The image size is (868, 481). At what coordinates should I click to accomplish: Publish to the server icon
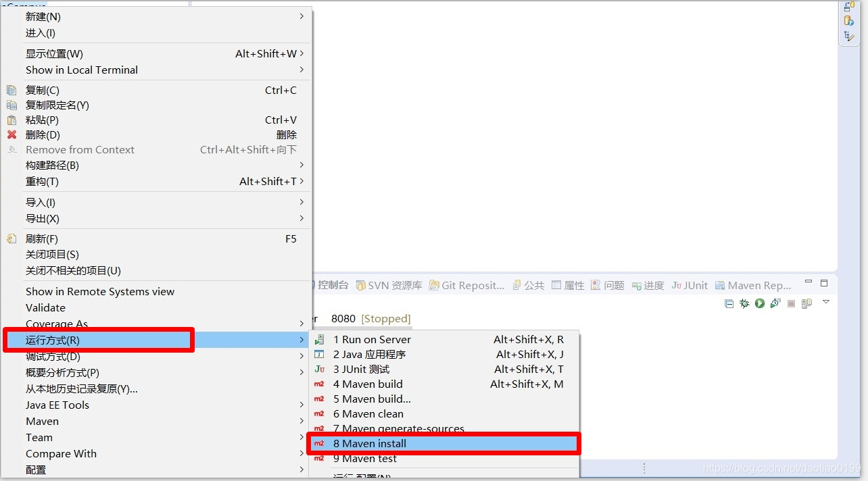coord(806,303)
